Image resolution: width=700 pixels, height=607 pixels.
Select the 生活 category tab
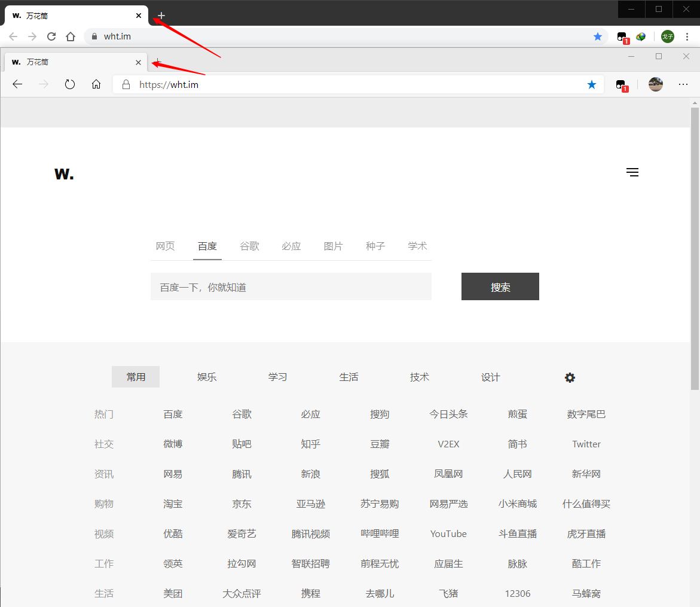[349, 377]
